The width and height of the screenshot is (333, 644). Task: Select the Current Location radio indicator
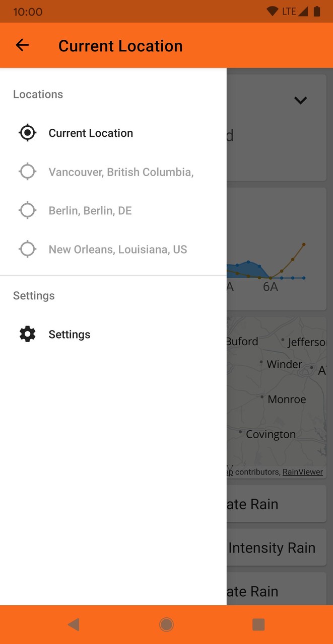[x=27, y=132]
